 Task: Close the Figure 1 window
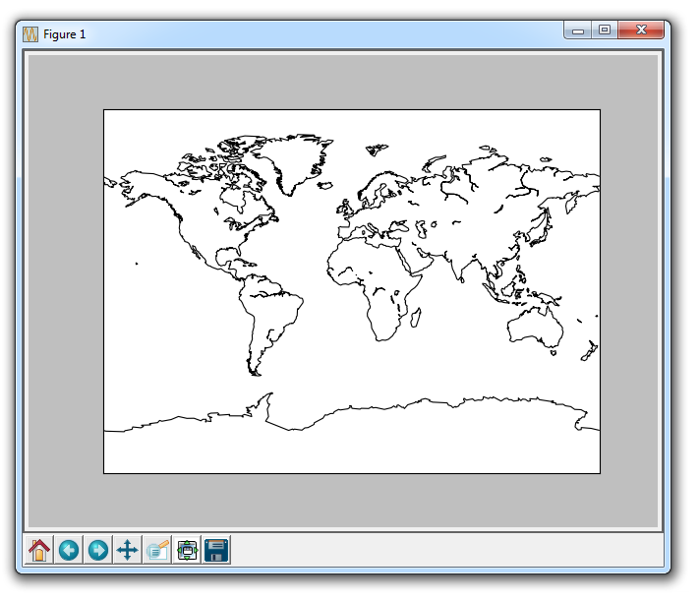pyautogui.click(x=642, y=31)
